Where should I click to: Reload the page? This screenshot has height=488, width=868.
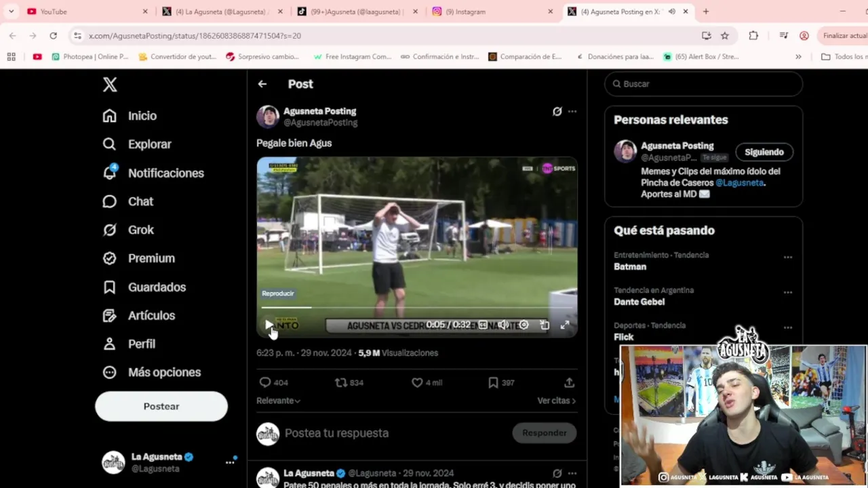(x=53, y=35)
